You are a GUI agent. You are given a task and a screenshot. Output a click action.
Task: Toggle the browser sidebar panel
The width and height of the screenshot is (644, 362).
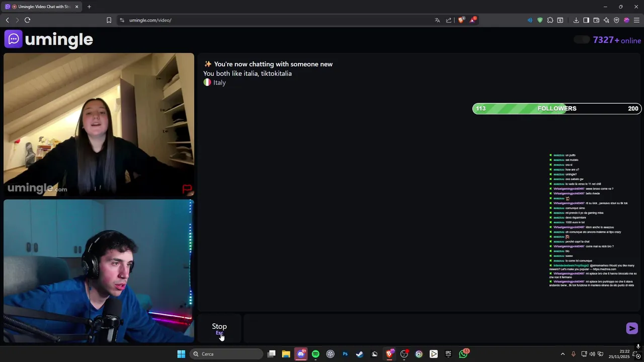[x=586, y=20]
